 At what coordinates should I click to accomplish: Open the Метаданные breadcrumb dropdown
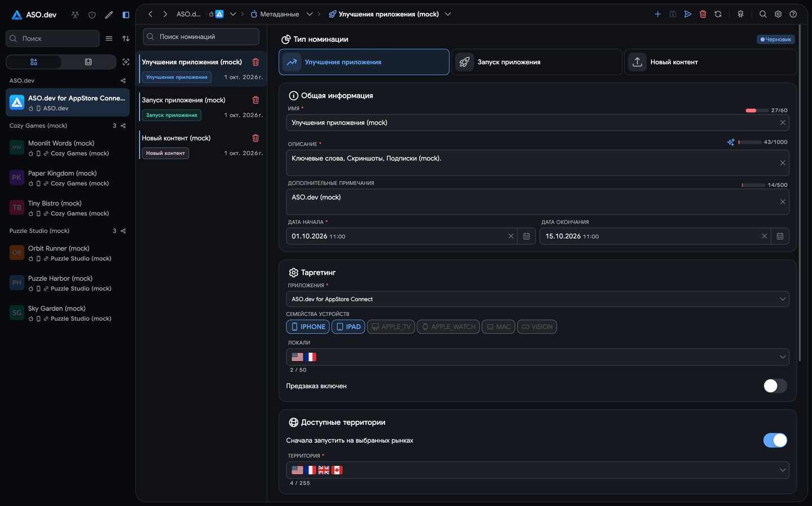[310, 14]
